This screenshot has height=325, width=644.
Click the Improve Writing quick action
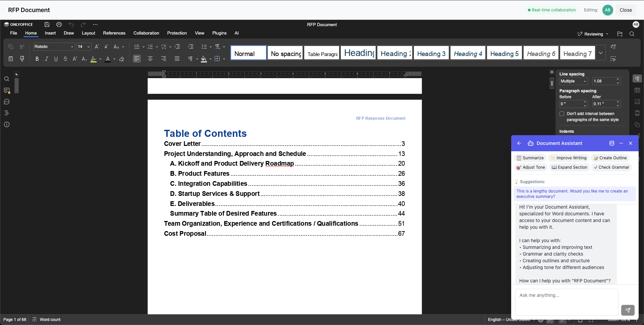(569, 158)
